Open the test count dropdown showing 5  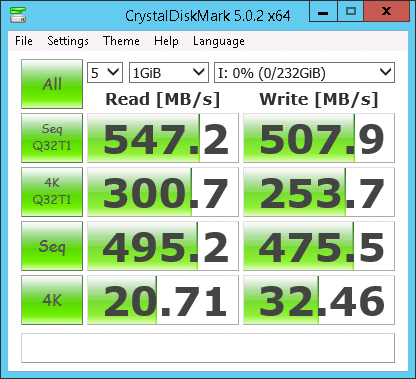(105, 73)
